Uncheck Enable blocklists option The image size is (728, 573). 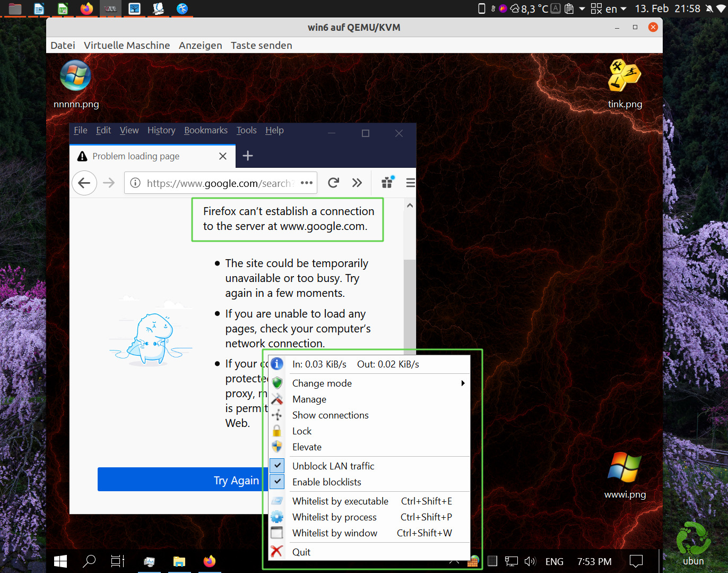(326, 482)
